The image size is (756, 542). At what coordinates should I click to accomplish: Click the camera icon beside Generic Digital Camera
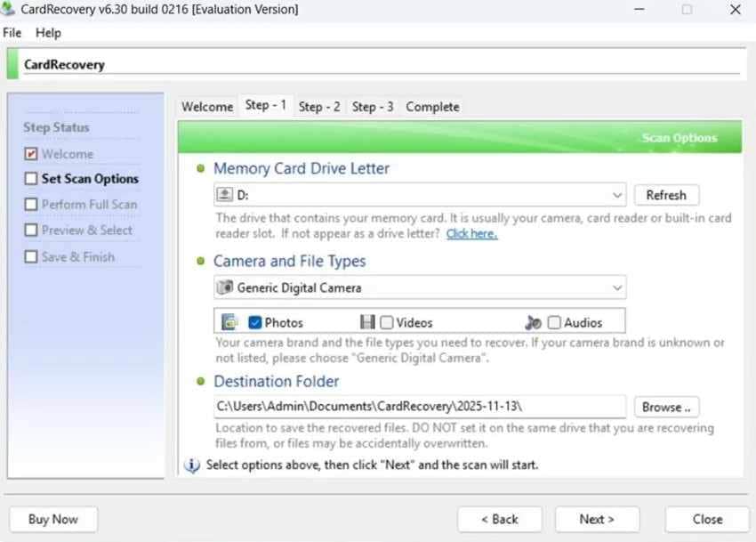tap(225, 287)
